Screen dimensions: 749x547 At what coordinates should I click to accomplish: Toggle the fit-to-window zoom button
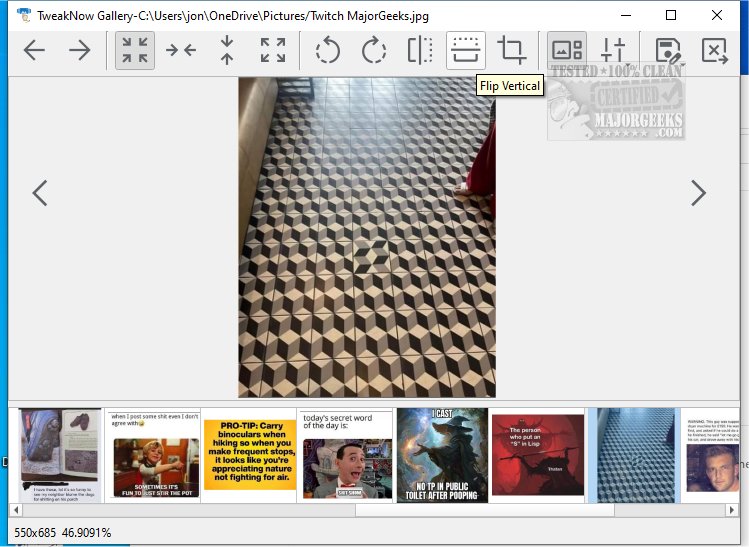click(x=135, y=51)
